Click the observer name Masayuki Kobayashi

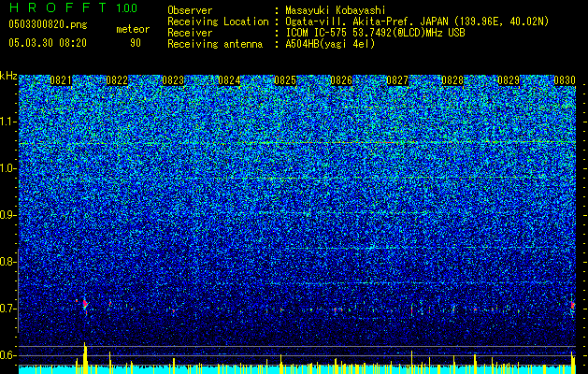tap(336, 10)
